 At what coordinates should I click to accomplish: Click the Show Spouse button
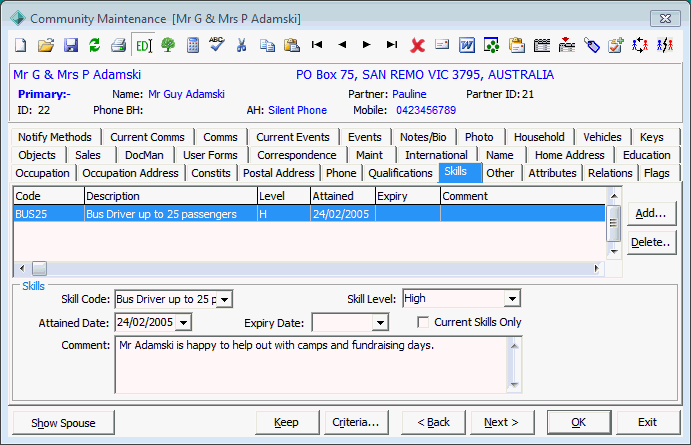pyautogui.click(x=63, y=423)
